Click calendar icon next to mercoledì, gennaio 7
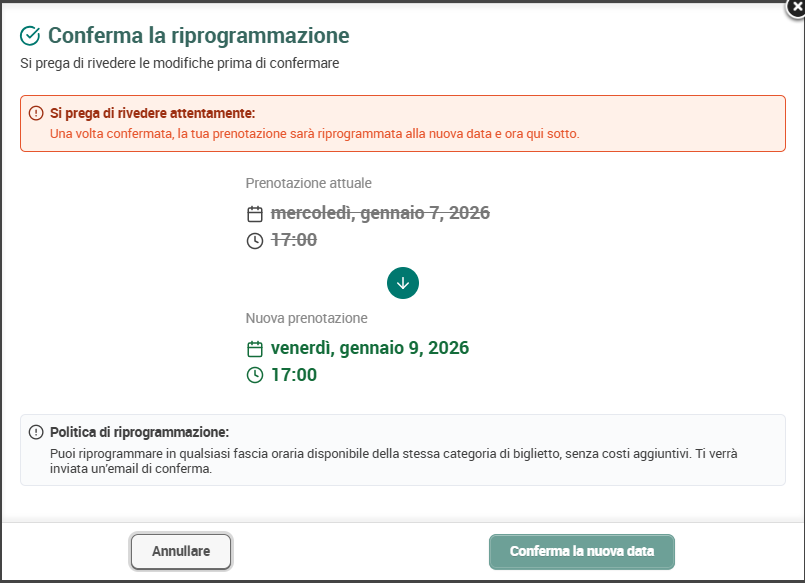805x583 pixels. 255,213
